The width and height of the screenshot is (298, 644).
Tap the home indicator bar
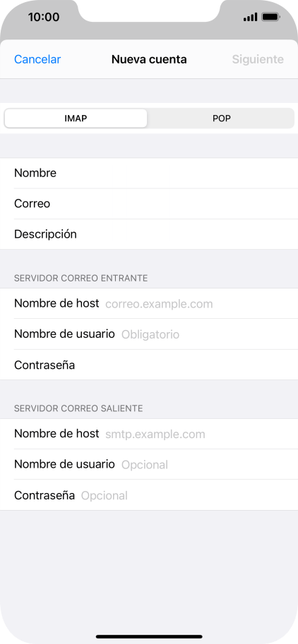tap(149, 637)
